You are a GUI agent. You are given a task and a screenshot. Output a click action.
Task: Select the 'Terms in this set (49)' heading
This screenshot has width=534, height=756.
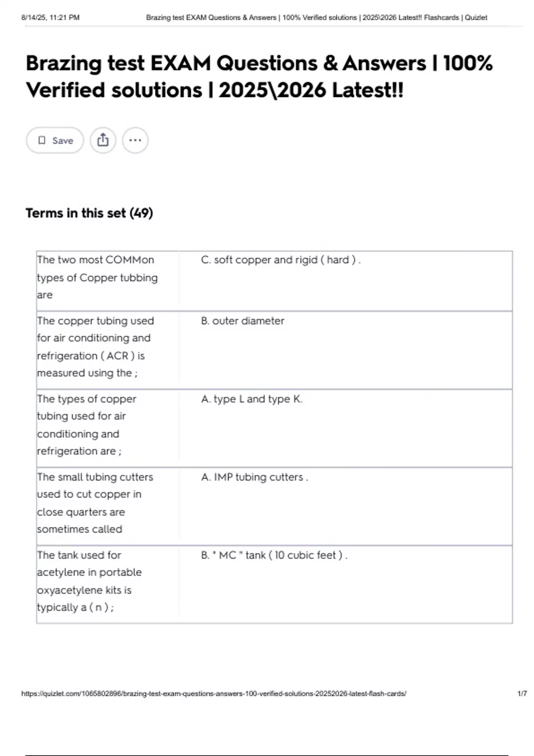(x=89, y=213)
